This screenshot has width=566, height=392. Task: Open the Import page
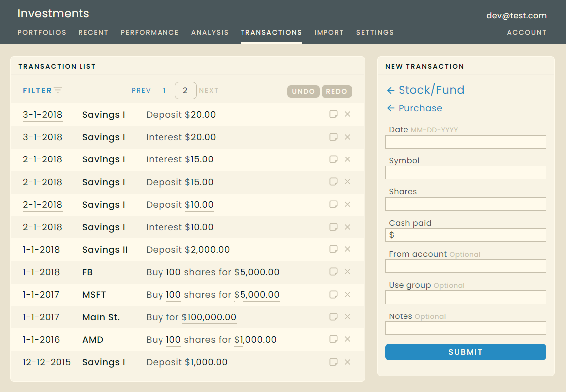tap(329, 32)
